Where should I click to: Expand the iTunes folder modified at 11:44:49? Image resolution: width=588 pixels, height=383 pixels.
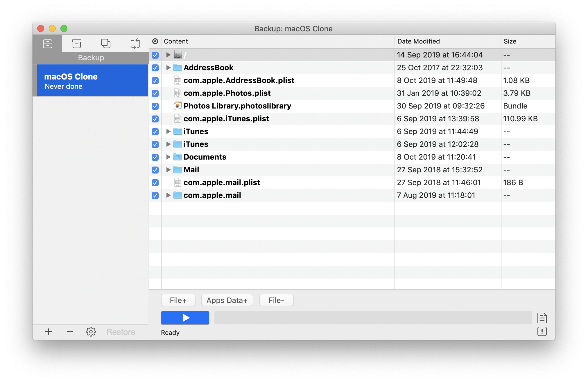pyautogui.click(x=168, y=131)
